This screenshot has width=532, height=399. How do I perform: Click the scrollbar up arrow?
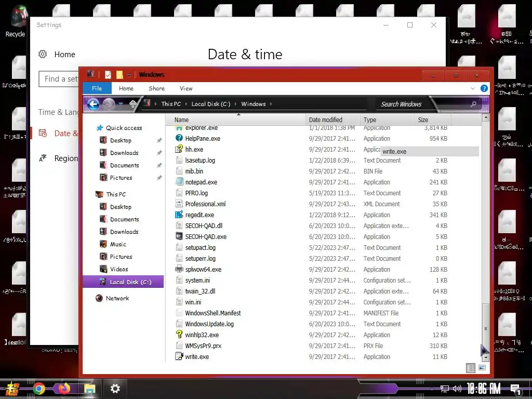click(x=486, y=118)
